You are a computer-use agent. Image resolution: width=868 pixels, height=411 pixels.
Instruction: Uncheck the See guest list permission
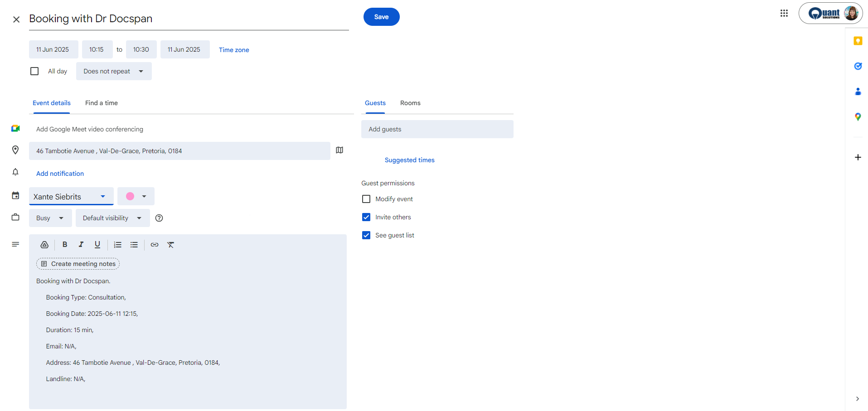tap(366, 235)
